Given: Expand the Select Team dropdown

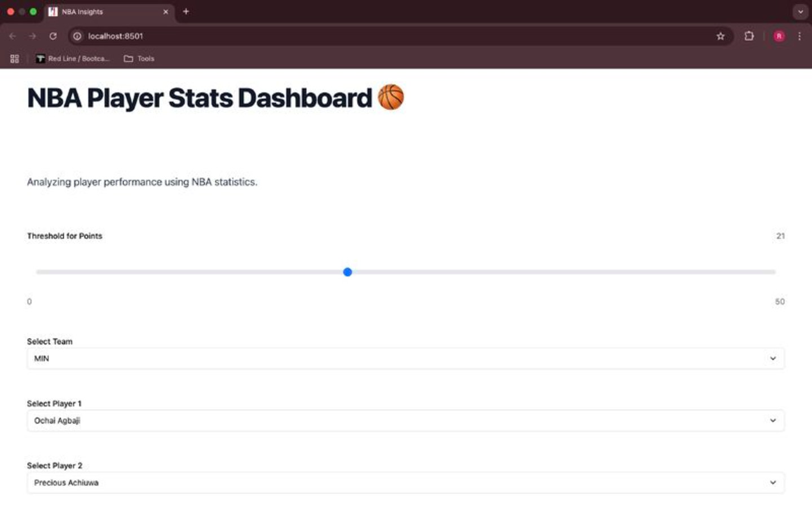Looking at the screenshot, I should pyautogui.click(x=405, y=358).
